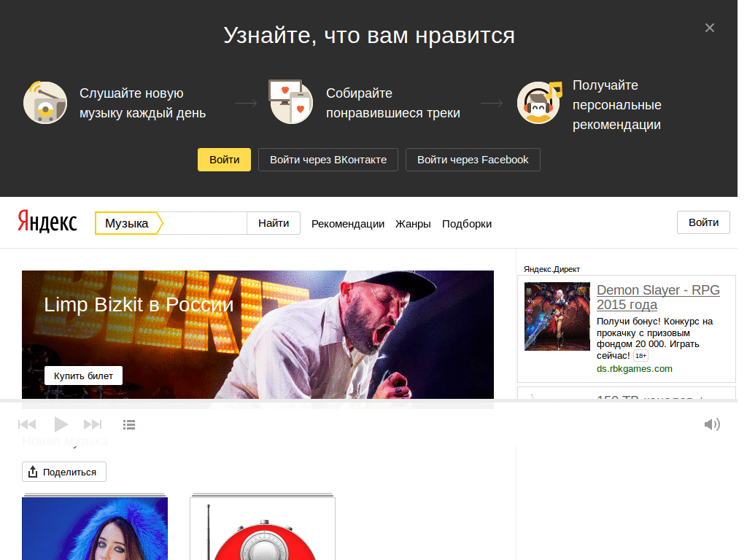Open the Жанры section
The width and height of the screenshot is (747, 560).
point(413,224)
